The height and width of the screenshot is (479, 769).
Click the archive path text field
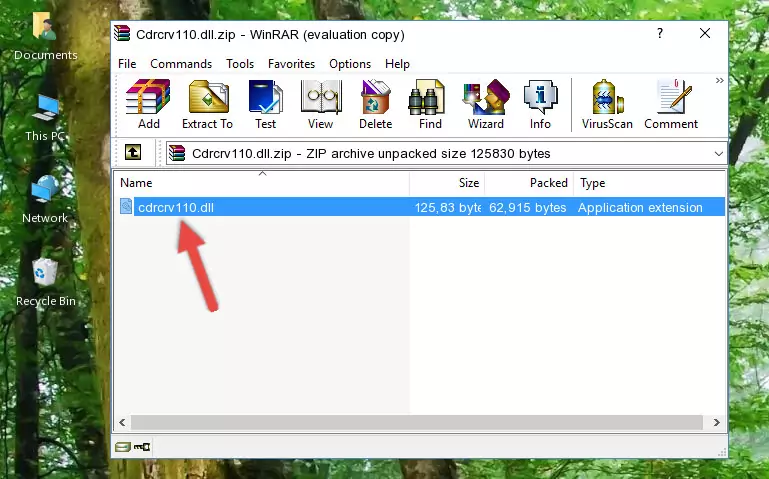[x=446, y=153]
